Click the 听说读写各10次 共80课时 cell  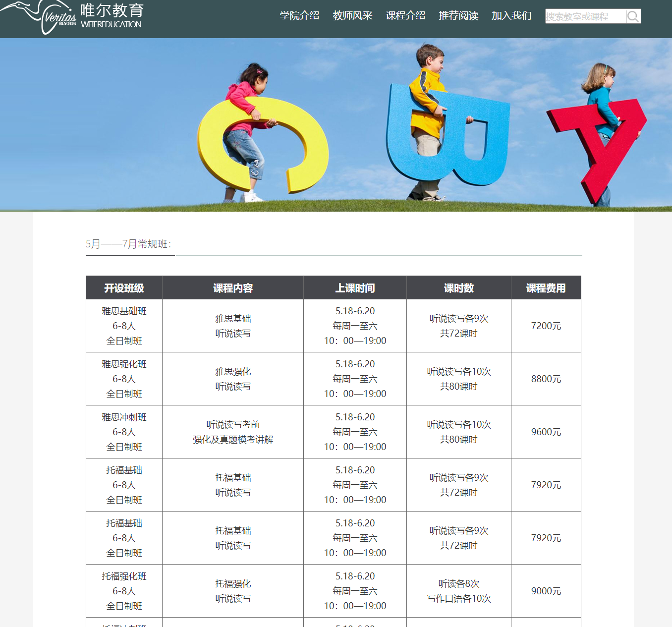coord(458,379)
